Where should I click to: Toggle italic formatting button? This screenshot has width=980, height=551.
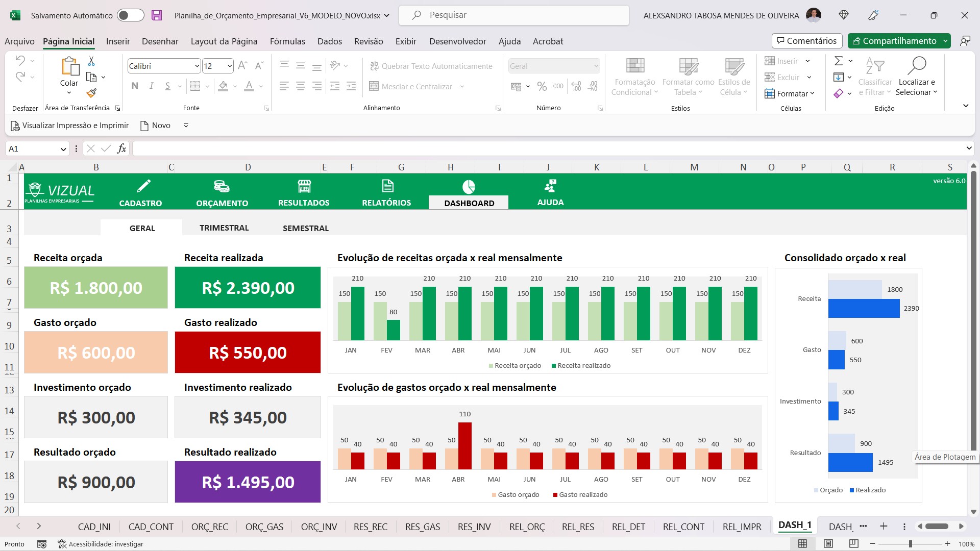coord(152,86)
